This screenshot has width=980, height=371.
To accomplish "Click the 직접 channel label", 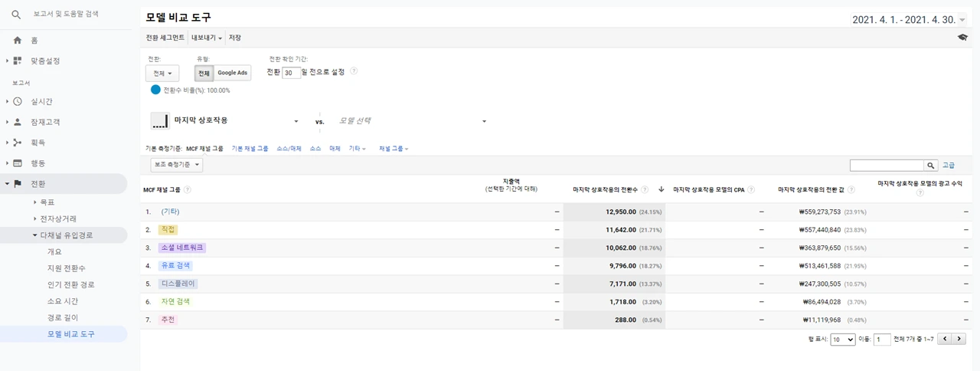I will click(167, 230).
